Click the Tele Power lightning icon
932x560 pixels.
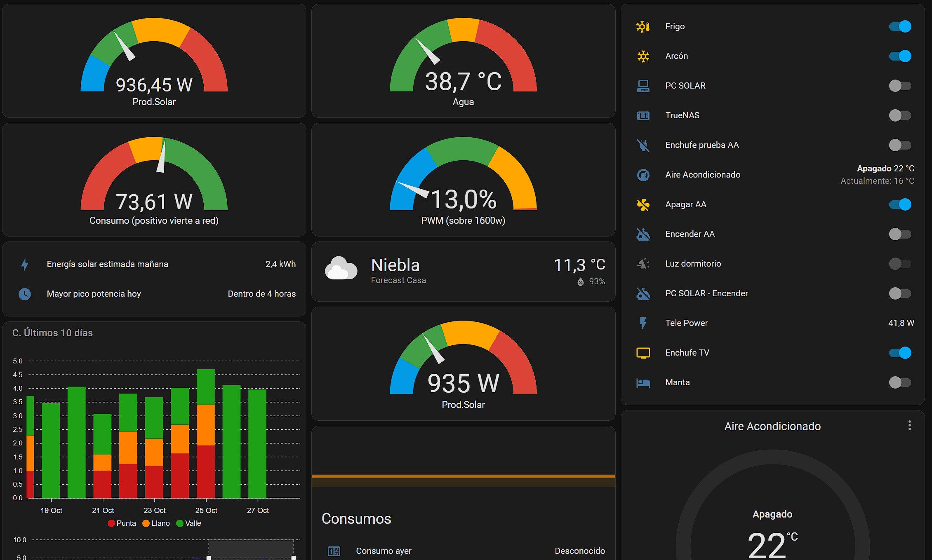click(643, 323)
